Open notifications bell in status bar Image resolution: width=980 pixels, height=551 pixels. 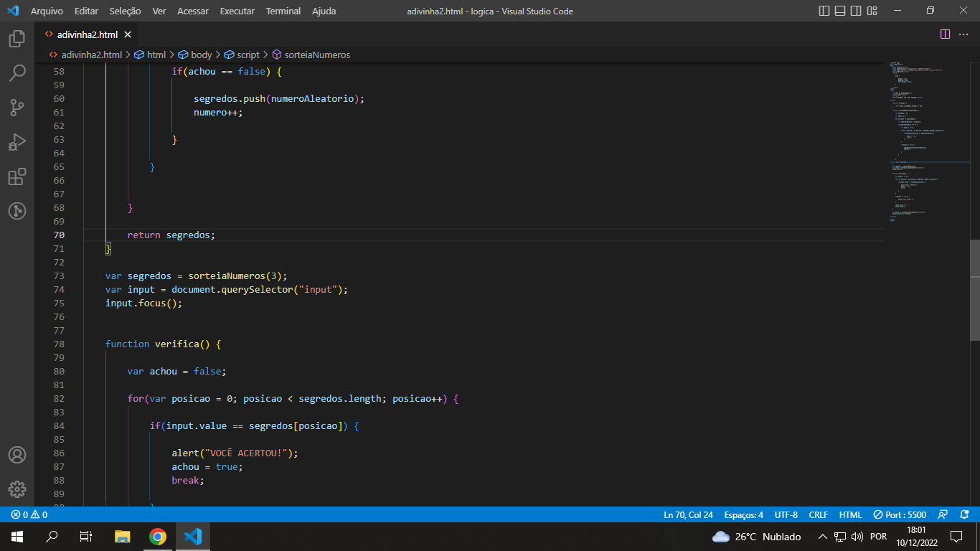[x=963, y=514]
